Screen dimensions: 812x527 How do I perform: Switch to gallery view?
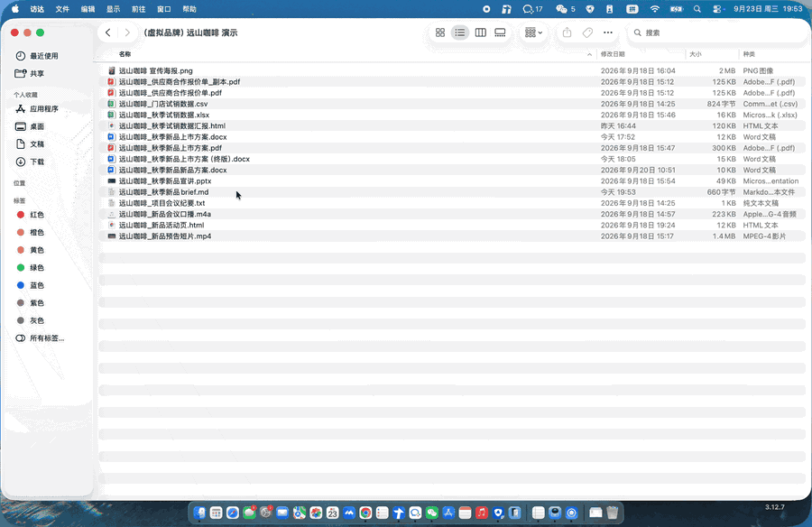(x=500, y=32)
